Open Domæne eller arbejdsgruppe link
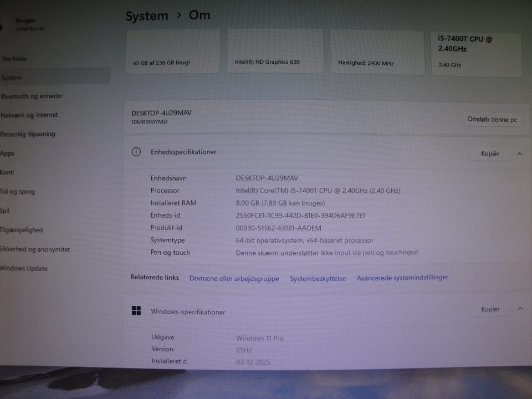This screenshot has height=399, width=532. tap(234, 279)
